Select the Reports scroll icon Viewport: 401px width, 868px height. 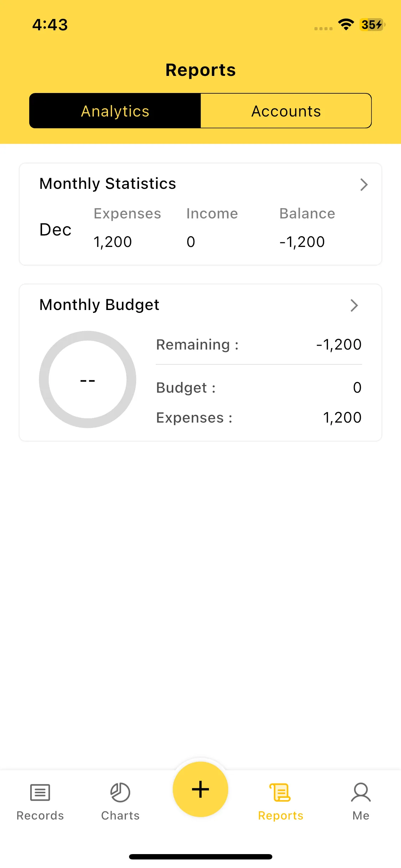(x=281, y=792)
